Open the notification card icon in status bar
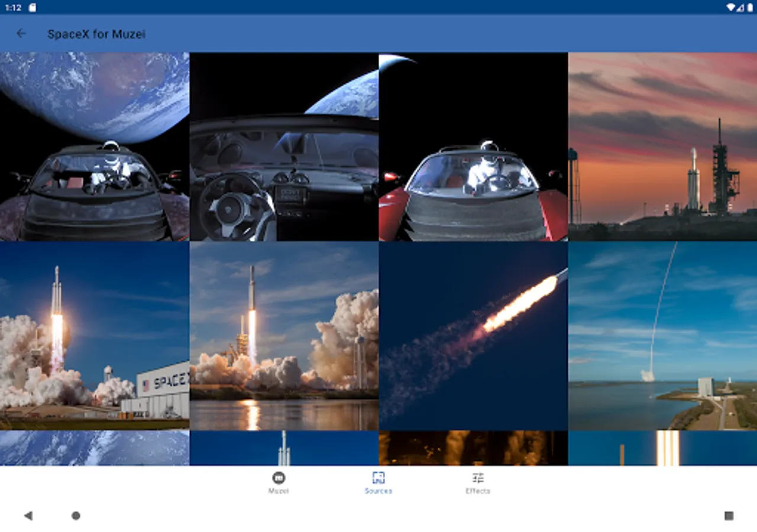 pyautogui.click(x=32, y=7)
